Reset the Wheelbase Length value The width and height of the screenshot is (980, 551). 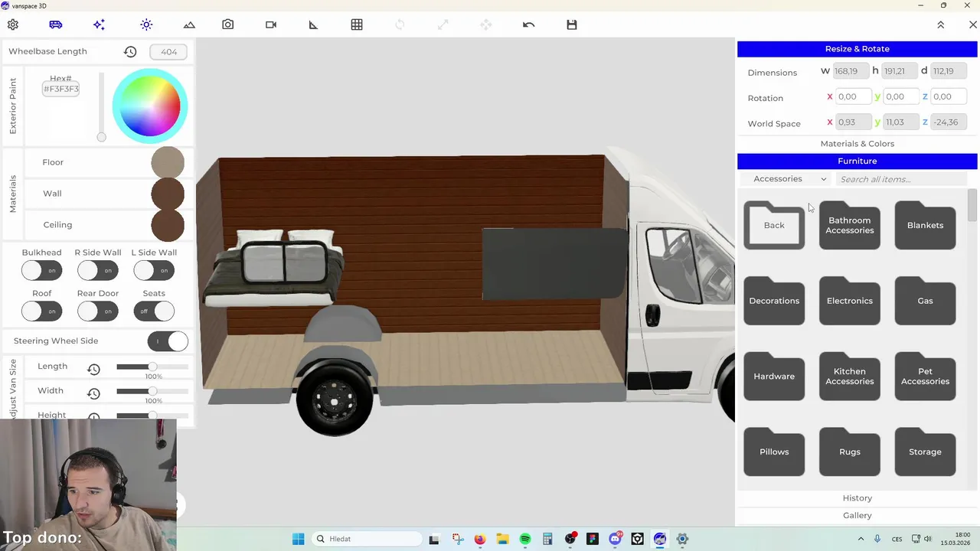coord(130,51)
